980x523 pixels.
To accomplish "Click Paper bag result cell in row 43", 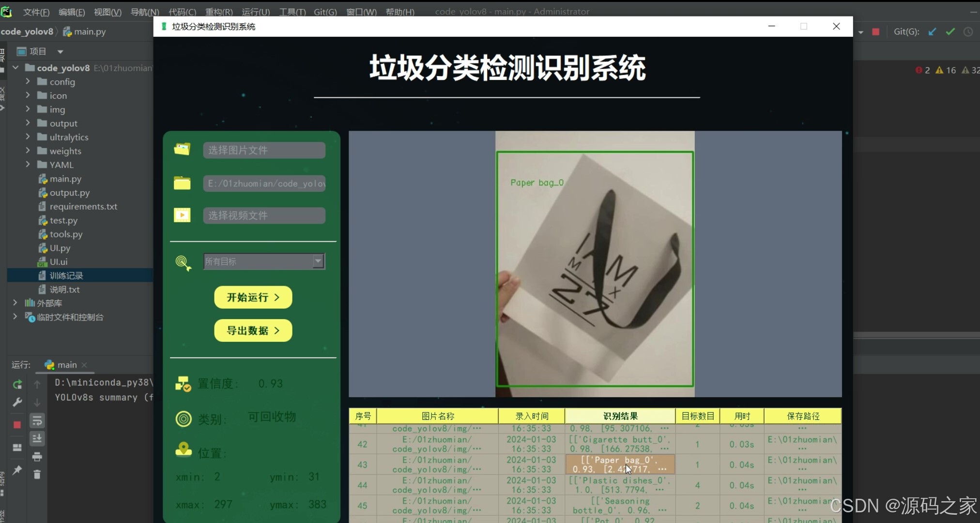I will click(620, 464).
